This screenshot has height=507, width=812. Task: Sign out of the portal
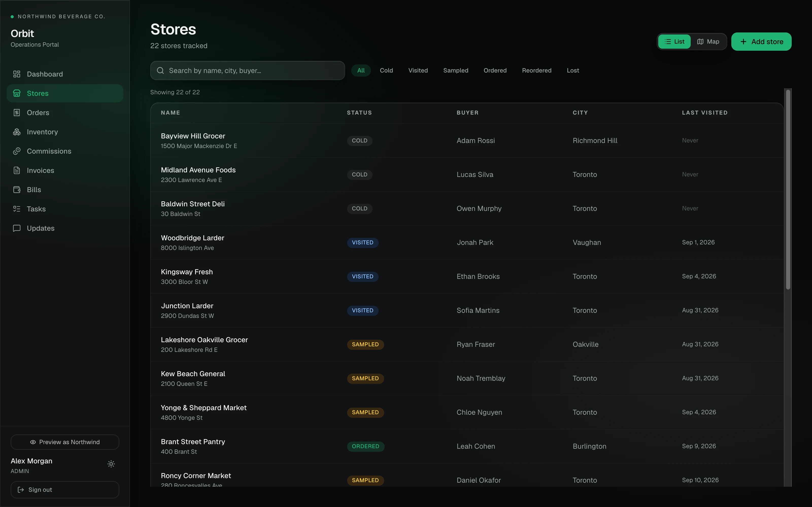coord(65,490)
